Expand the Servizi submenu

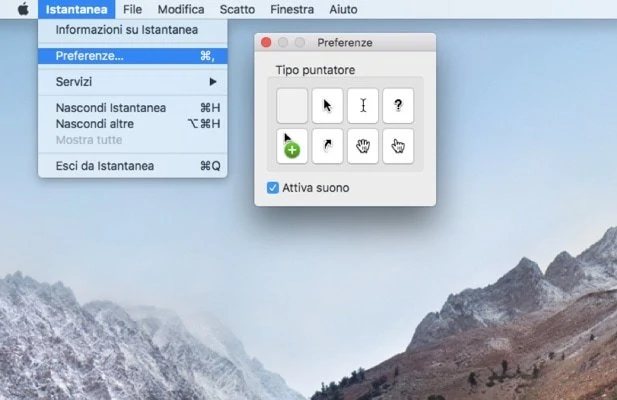(133, 82)
